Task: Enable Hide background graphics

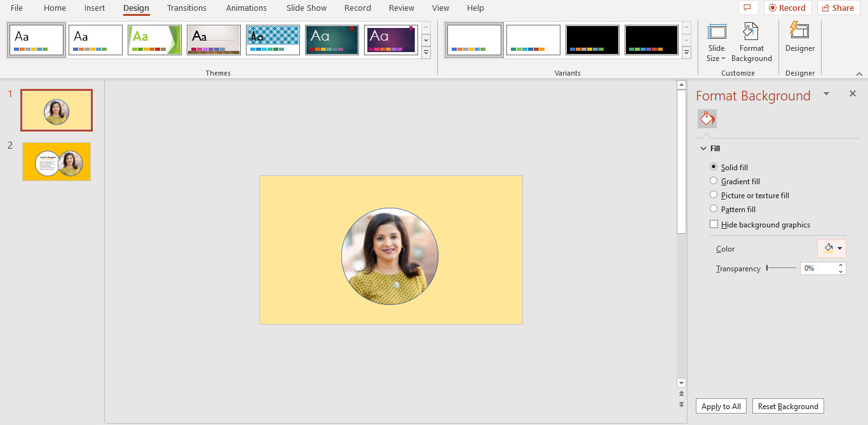Action: tap(714, 224)
